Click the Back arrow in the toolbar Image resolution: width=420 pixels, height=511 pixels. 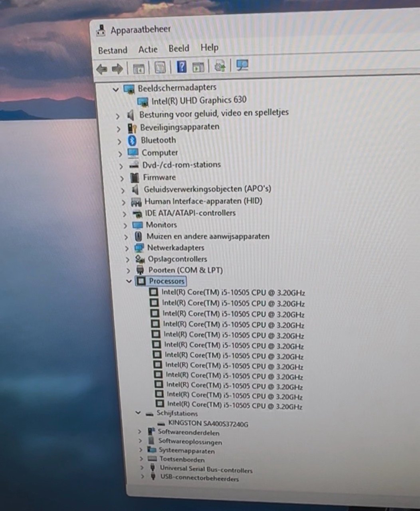point(102,69)
